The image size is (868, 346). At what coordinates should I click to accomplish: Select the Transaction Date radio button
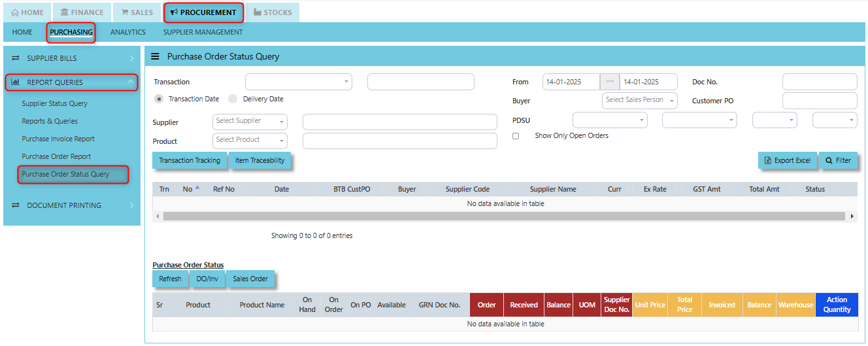[x=159, y=99]
